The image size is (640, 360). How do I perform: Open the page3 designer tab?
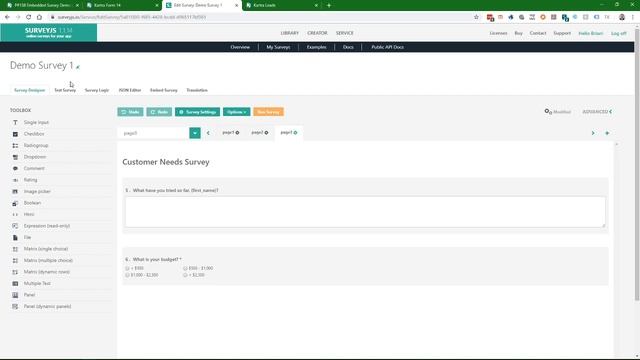pos(289,133)
